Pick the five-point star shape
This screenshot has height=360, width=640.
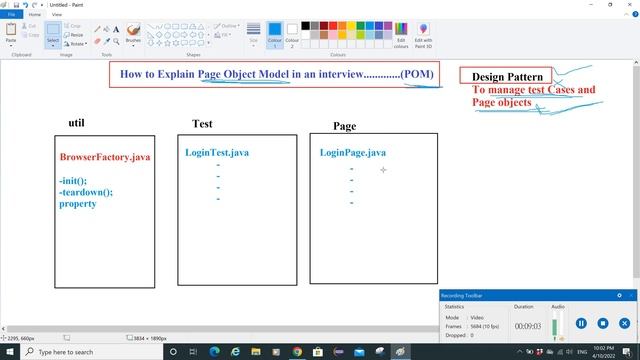coord(167,43)
